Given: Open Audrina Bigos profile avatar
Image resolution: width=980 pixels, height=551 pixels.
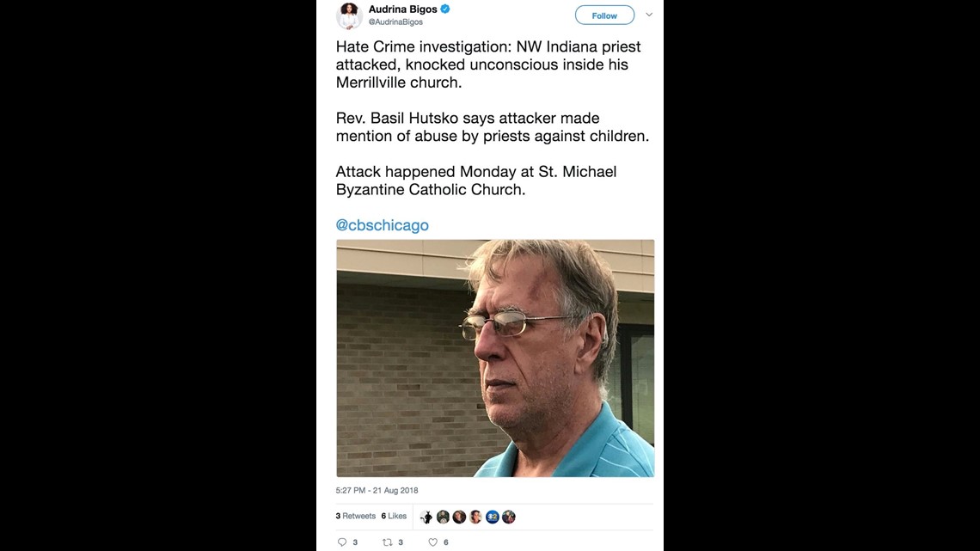Looking at the screenshot, I should point(349,15).
